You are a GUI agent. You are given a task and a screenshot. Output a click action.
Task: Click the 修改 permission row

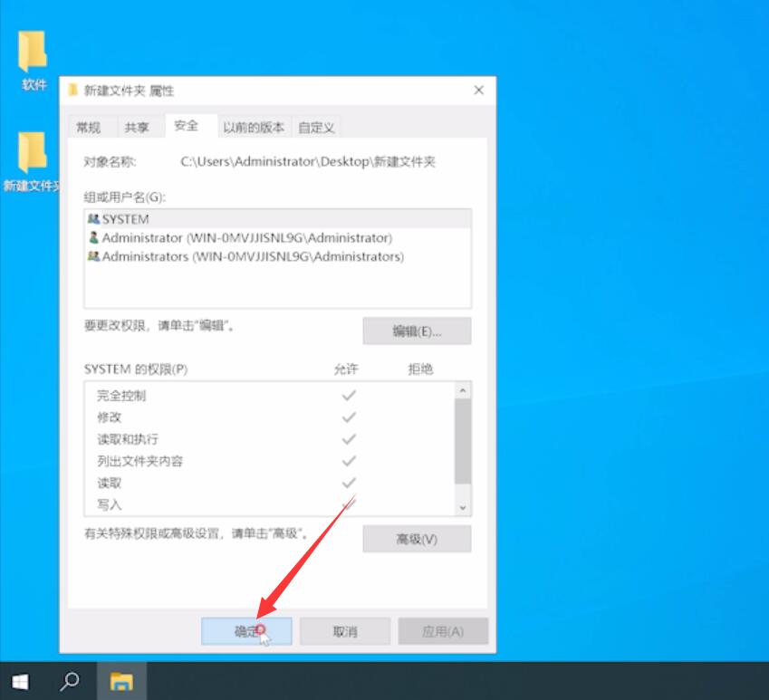point(270,417)
